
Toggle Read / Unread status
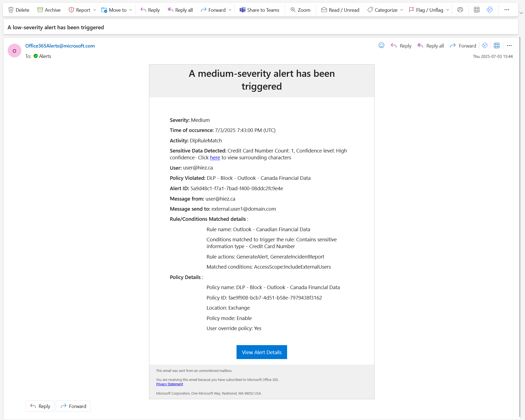(x=340, y=10)
